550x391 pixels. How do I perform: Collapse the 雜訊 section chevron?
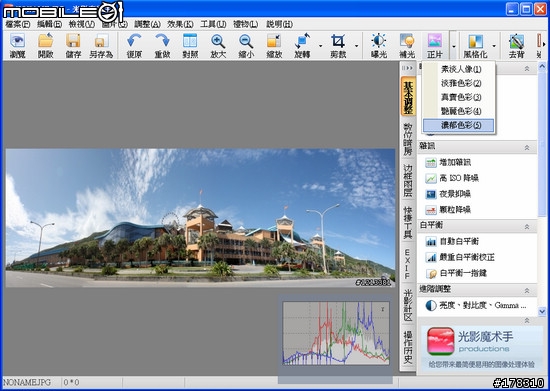pyautogui.click(x=527, y=148)
